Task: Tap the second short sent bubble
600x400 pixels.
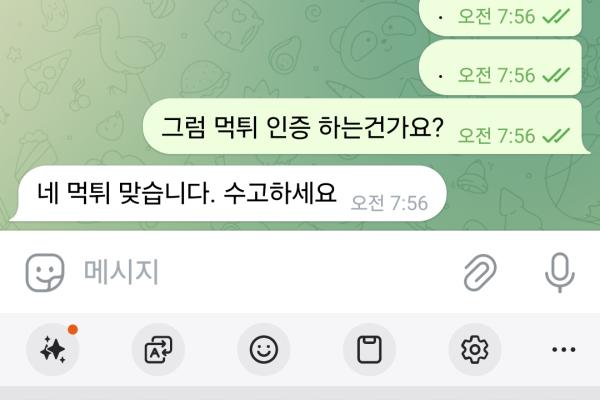Action: 501,67
